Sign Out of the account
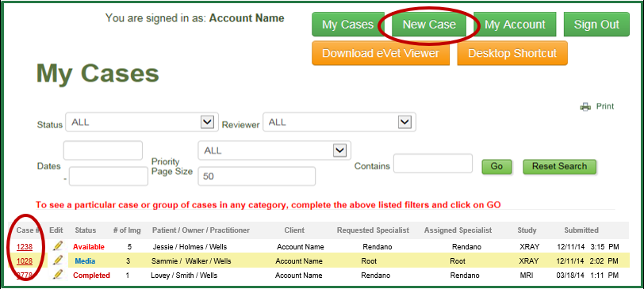The image size is (644, 289). (596, 25)
